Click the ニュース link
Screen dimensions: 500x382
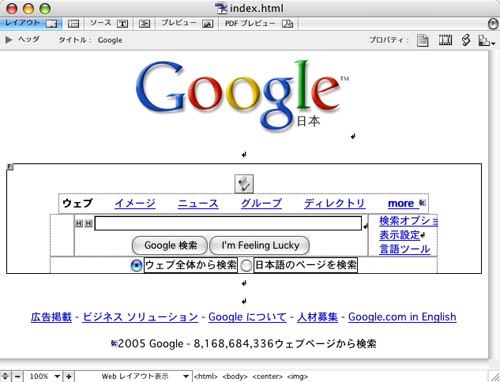point(198,203)
